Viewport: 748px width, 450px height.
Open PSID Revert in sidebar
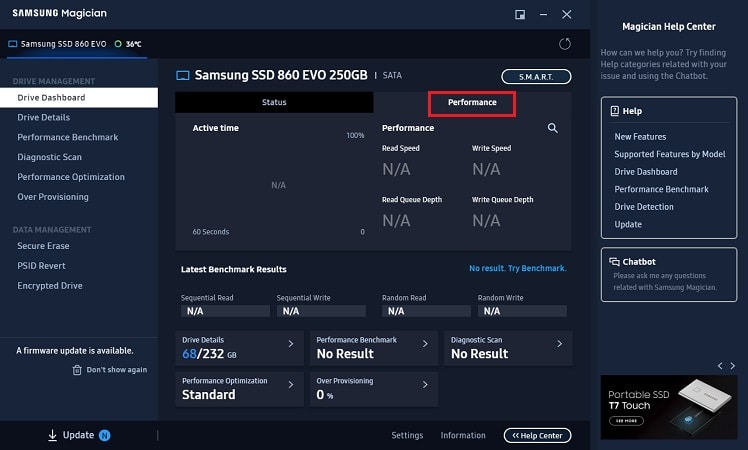tap(42, 266)
